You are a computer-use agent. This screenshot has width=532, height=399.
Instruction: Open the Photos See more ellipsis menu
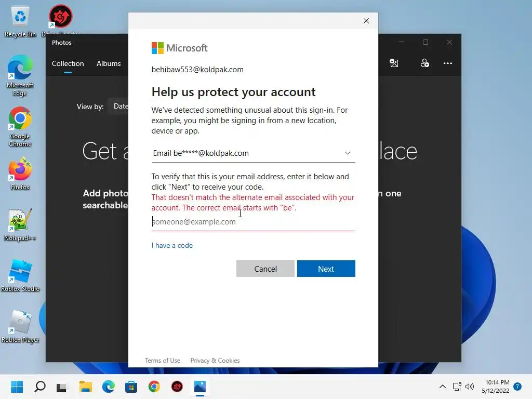coord(448,63)
